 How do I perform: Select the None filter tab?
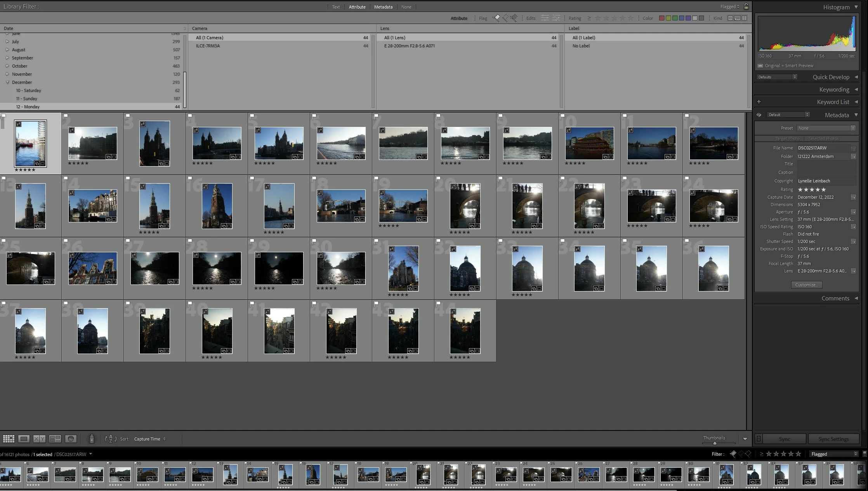(406, 7)
